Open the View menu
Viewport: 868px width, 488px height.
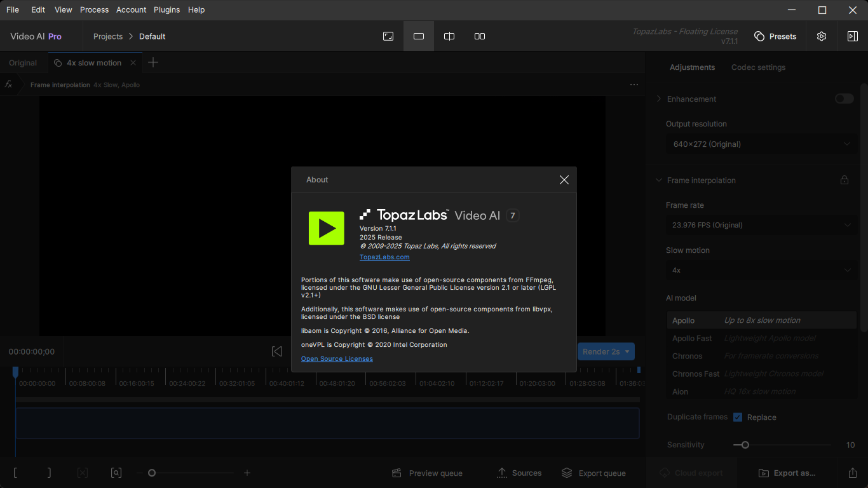pos(64,10)
